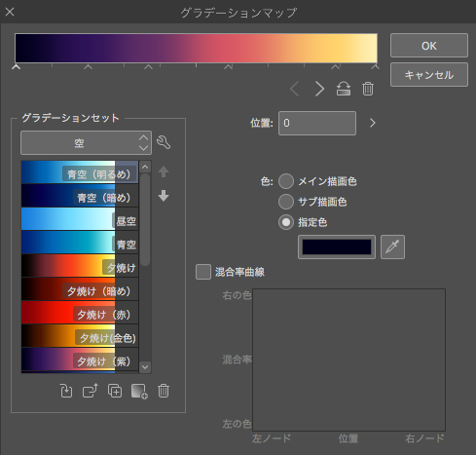Click the OK button

click(x=429, y=46)
